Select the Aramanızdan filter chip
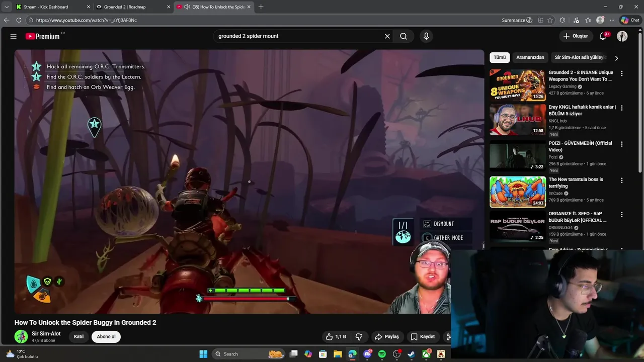 pyautogui.click(x=530, y=58)
